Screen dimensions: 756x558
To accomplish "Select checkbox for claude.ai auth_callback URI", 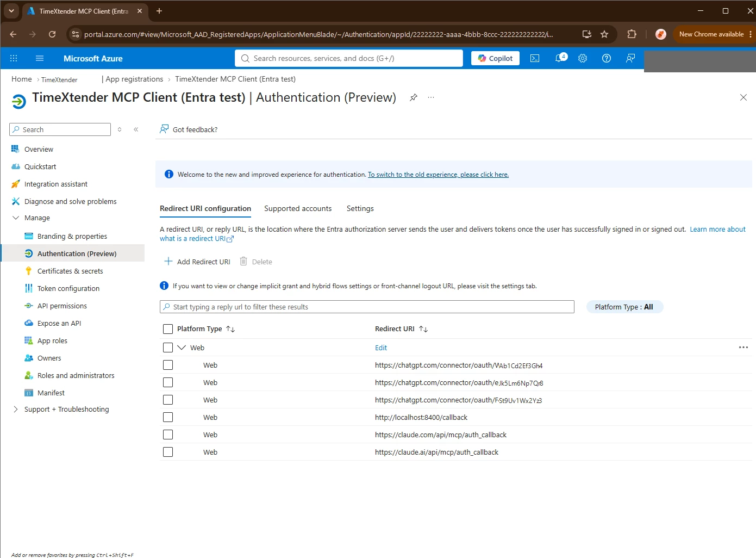I will click(168, 452).
